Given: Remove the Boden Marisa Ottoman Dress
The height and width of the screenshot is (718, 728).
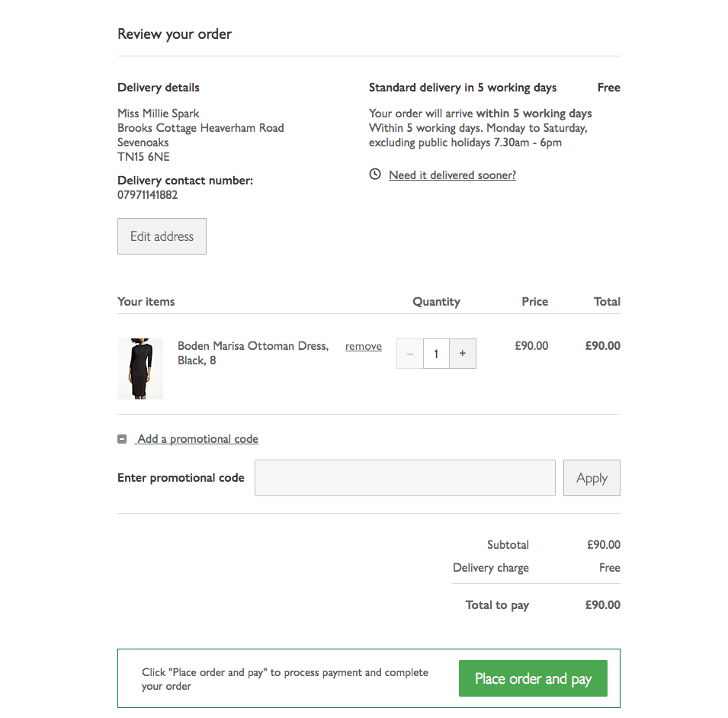Looking at the screenshot, I should [364, 347].
